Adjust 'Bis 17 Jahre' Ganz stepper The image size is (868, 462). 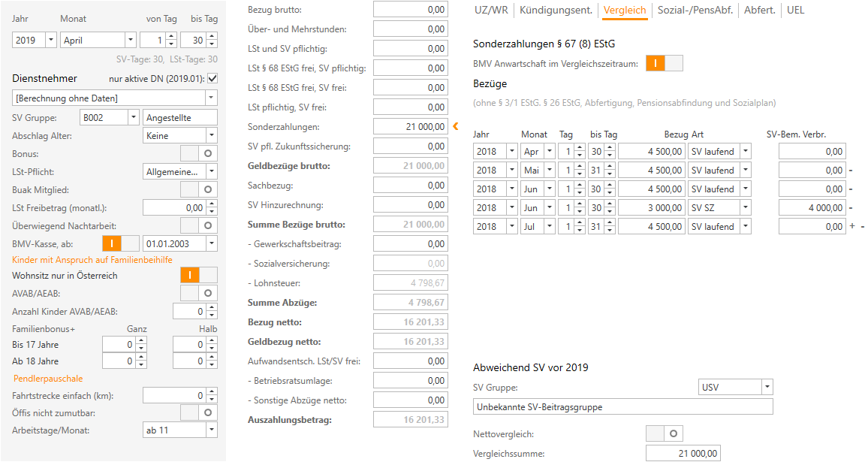pyautogui.click(x=141, y=345)
